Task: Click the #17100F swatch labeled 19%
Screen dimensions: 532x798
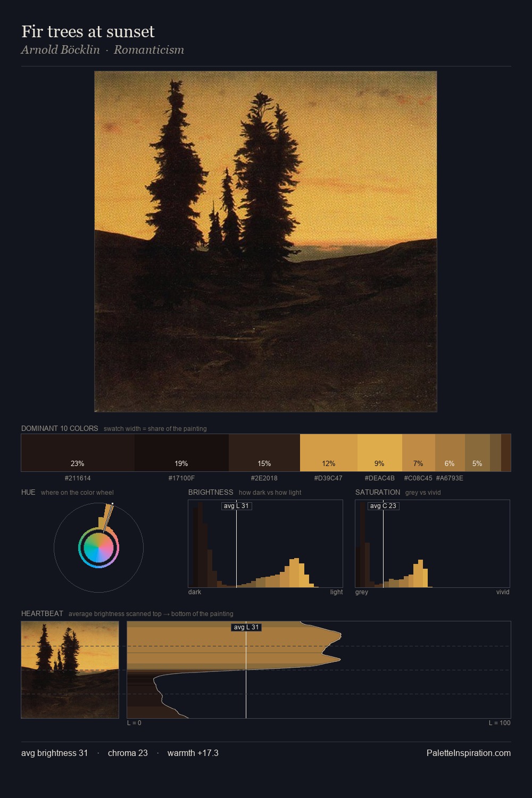Action: (x=181, y=453)
